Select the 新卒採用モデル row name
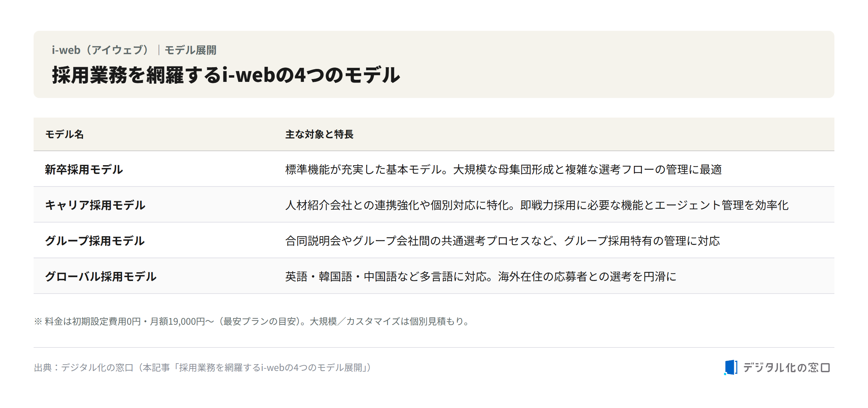 [x=84, y=170]
